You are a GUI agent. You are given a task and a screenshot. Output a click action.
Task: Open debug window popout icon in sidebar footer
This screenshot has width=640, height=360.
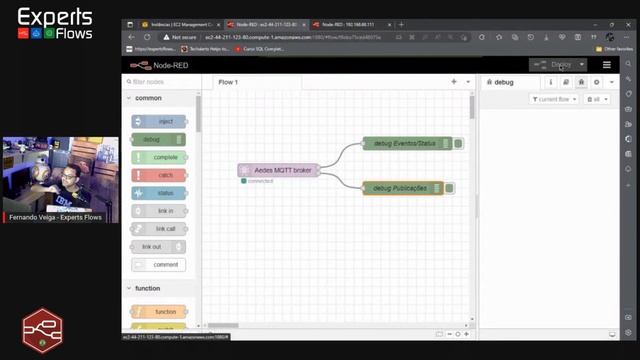pos(612,334)
